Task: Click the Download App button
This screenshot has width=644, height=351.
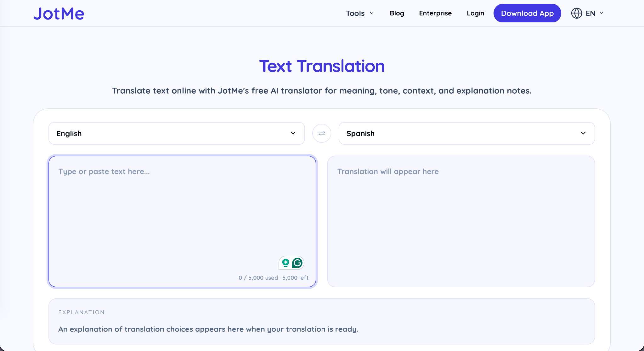Action: (527, 13)
